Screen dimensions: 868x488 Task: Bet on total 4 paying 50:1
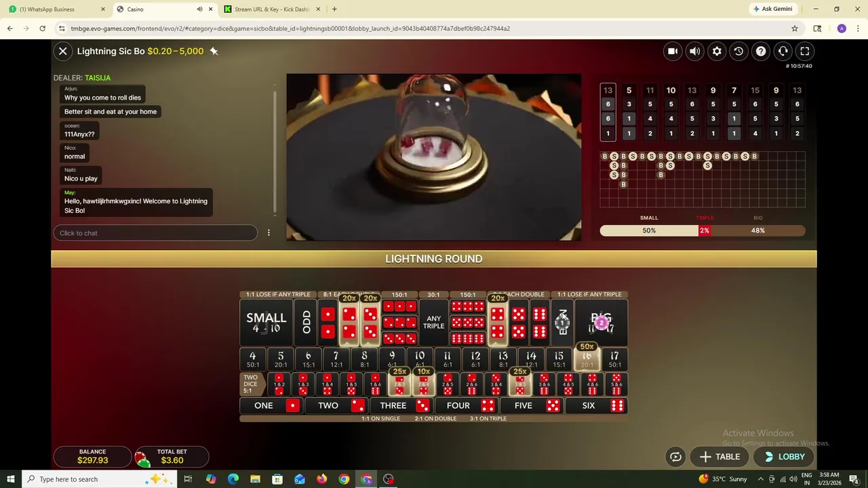[x=252, y=359]
